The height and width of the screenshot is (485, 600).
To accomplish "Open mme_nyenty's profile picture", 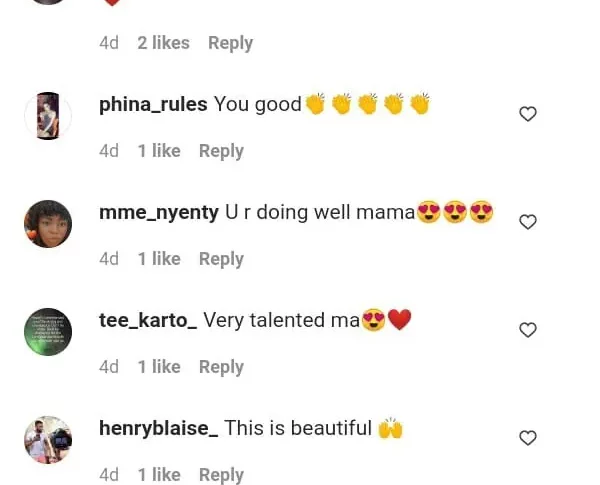I will (x=48, y=224).
